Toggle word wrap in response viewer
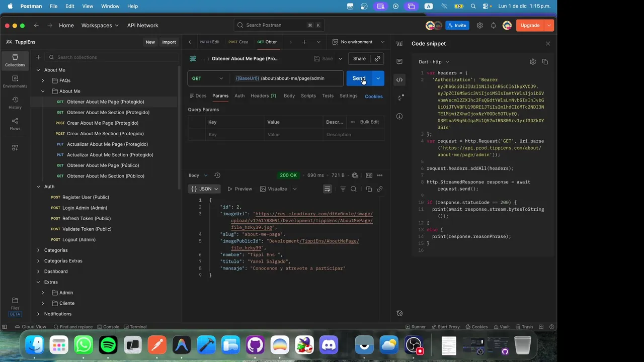The height and width of the screenshot is (362, 644). tap(328, 189)
